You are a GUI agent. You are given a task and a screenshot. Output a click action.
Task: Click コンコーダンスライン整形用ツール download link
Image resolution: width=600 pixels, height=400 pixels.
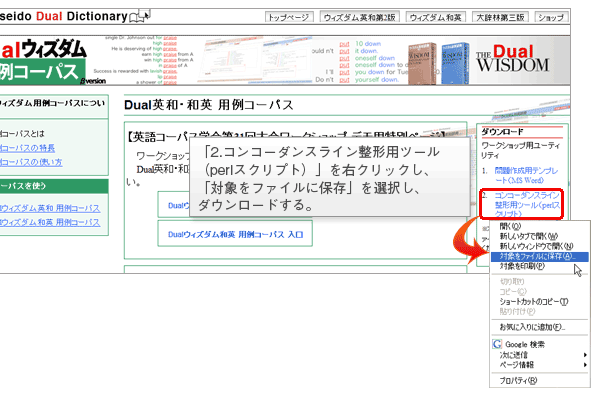tap(527, 204)
